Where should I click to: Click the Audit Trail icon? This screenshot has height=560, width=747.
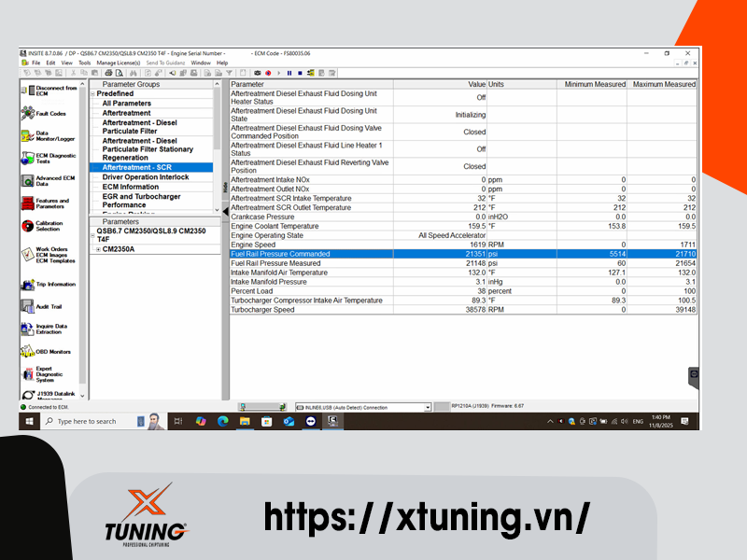click(28, 306)
